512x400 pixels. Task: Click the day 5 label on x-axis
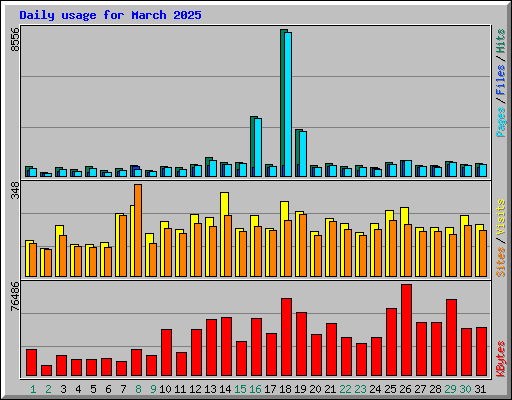click(x=93, y=389)
